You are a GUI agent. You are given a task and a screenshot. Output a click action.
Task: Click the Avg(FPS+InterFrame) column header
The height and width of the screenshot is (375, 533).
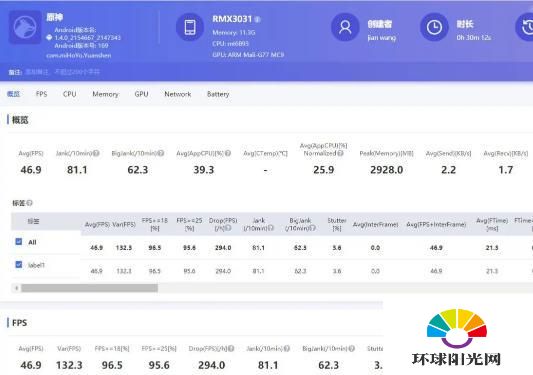click(436, 224)
